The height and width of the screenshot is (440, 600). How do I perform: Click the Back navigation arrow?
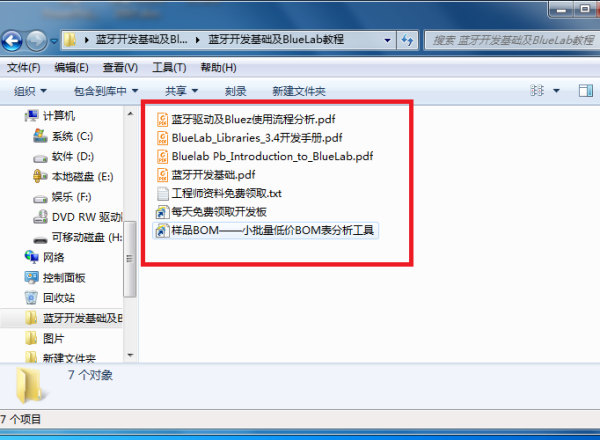pyautogui.click(x=12, y=41)
